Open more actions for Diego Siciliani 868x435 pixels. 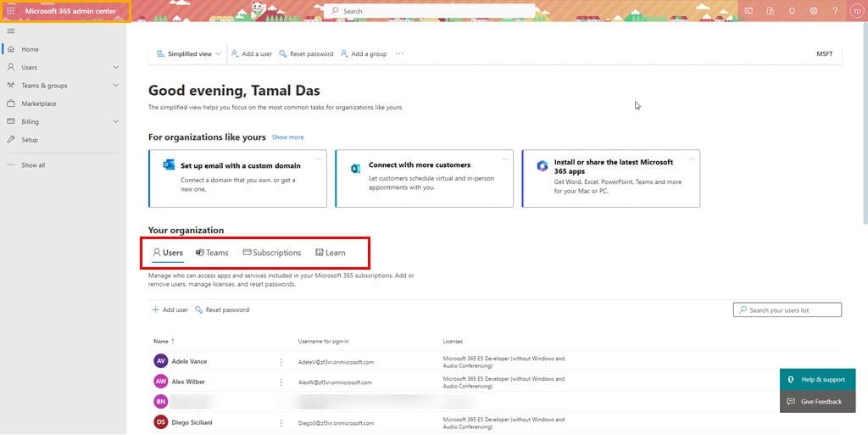click(281, 423)
